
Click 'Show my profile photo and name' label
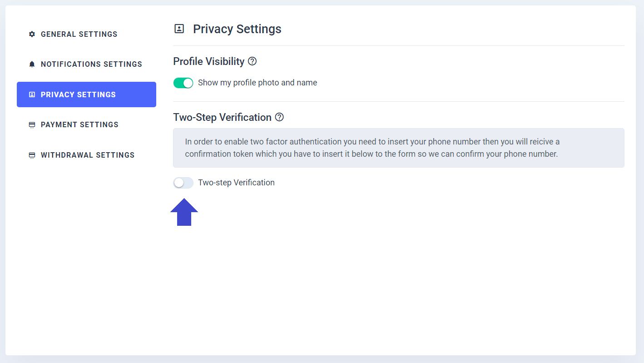tap(258, 83)
